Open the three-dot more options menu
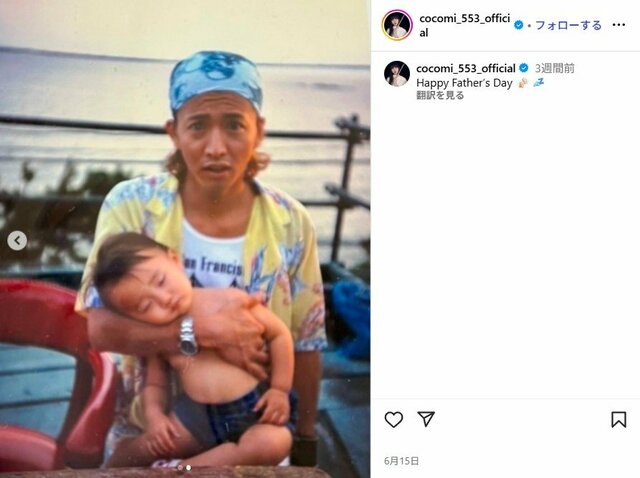This screenshot has height=478, width=640. [x=618, y=25]
